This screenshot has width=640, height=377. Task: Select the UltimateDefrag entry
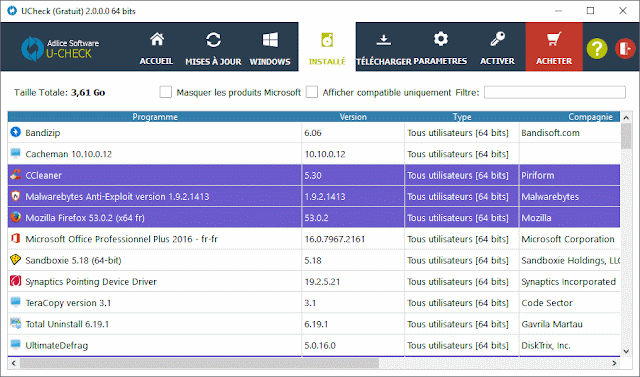pos(56,346)
